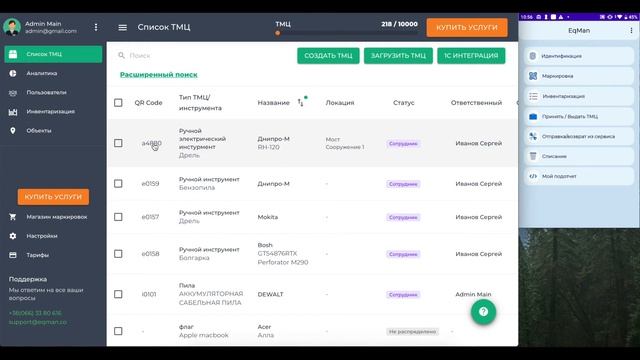This screenshot has height=360, width=640.
Task: Click the DEWALT name cell
Action: (x=270, y=294)
